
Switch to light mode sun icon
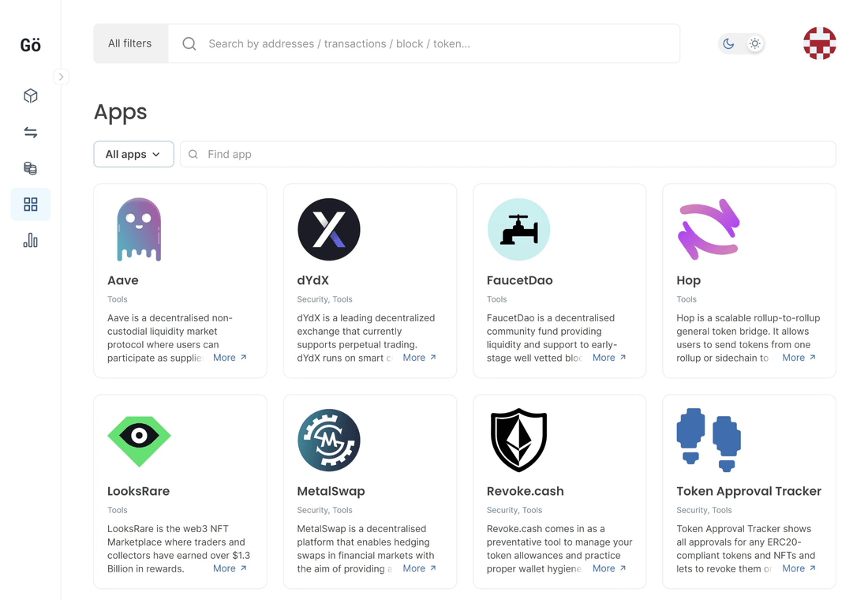tap(754, 44)
